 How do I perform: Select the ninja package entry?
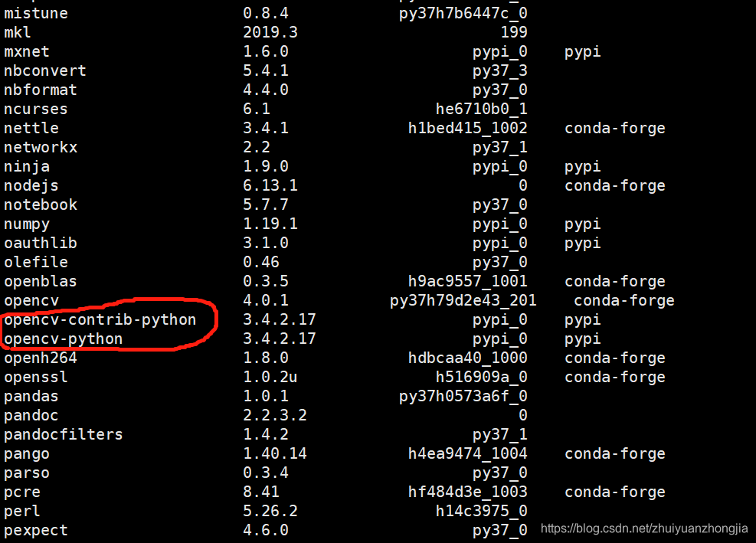point(26,166)
